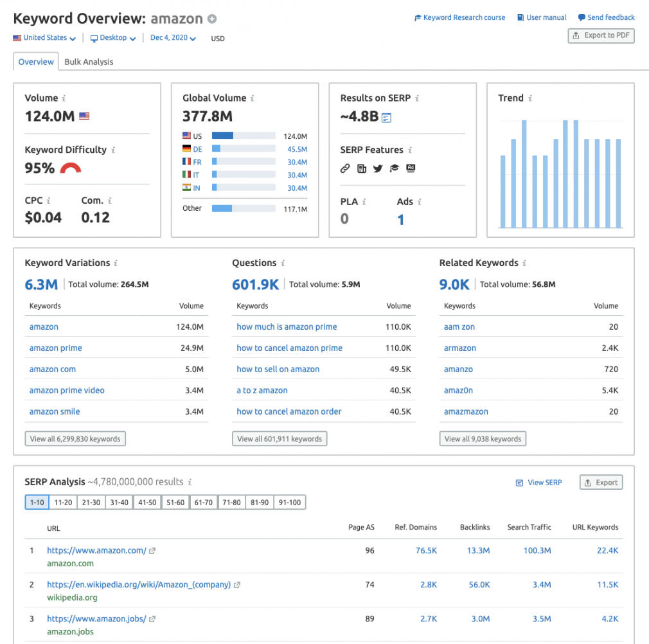The height and width of the screenshot is (644, 649).
Task: Select the 1-10 results range
Action: click(x=37, y=503)
